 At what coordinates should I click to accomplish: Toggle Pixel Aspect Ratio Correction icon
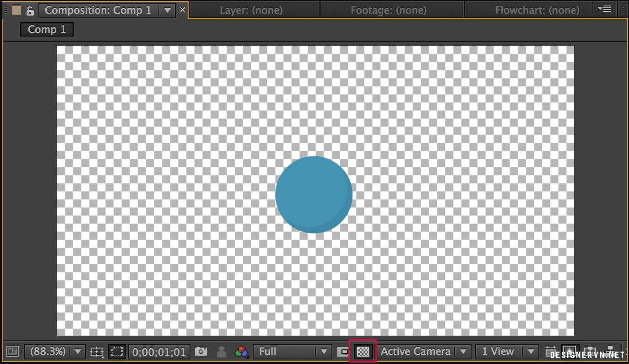(x=551, y=351)
